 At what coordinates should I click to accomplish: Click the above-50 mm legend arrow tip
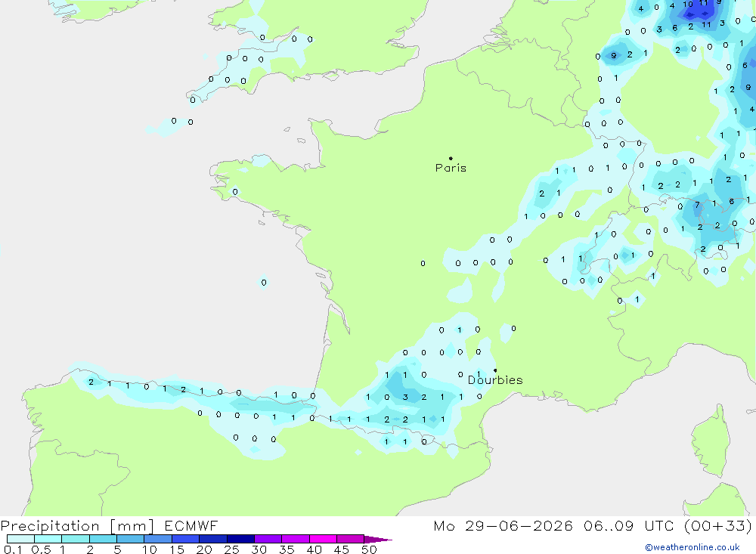(378, 539)
